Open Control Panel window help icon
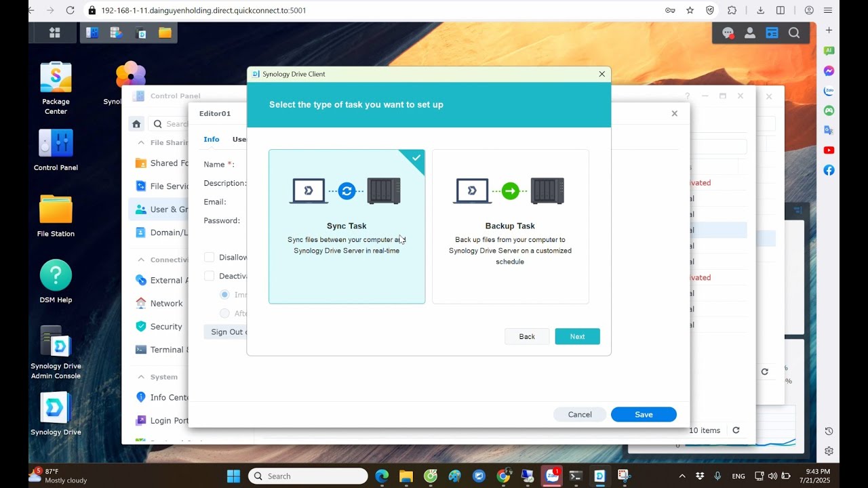The image size is (868, 488). (x=687, y=96)
